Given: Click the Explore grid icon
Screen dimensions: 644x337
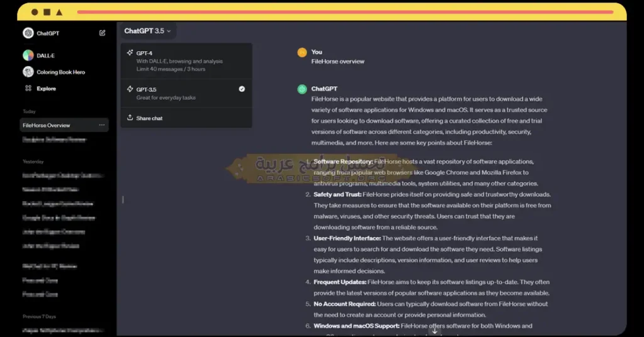Looking at the screenshot, I should [x=28, y=88].
